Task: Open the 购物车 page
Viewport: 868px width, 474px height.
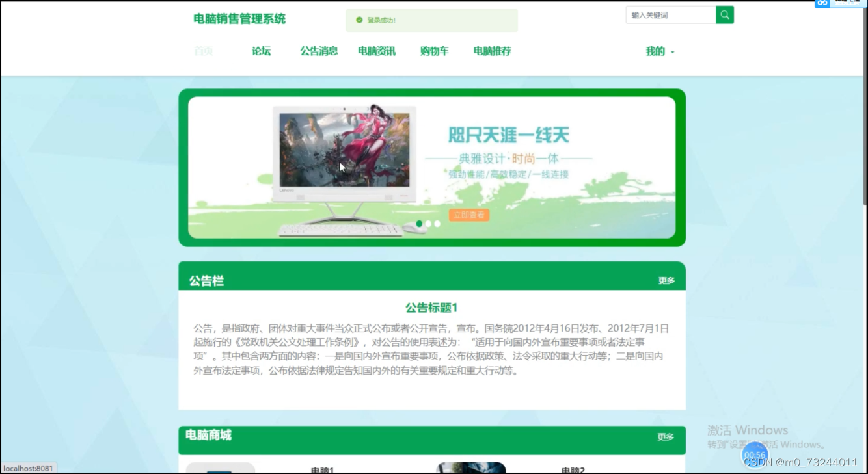Action: [x=434, y=51]
